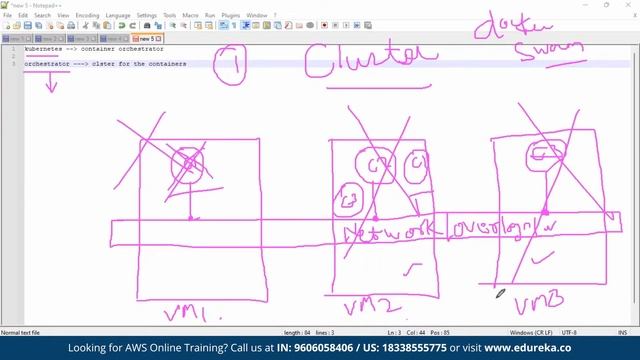Click the Open file toolbar icon
Viewport: 640px width, 360px height.
[x=17, y=26]
